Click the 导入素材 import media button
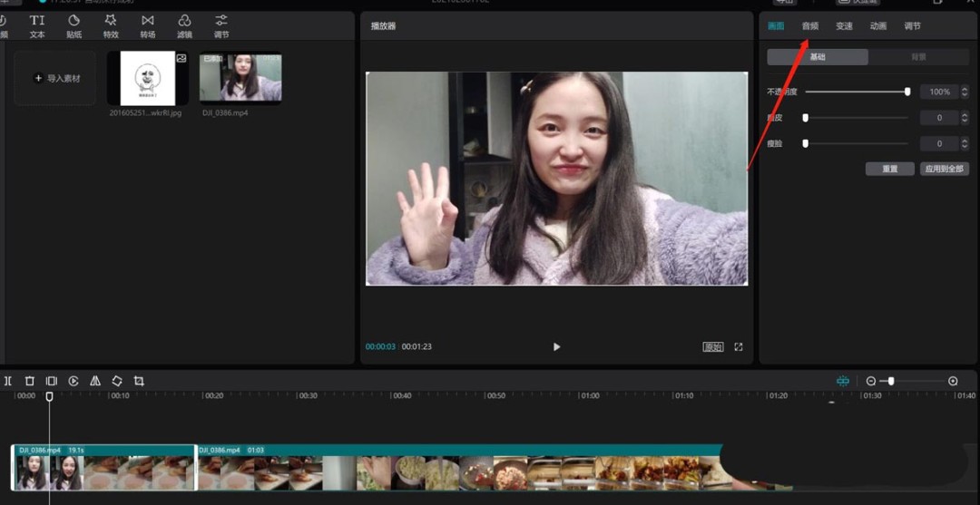980x505 pixels. coord(55,78)
